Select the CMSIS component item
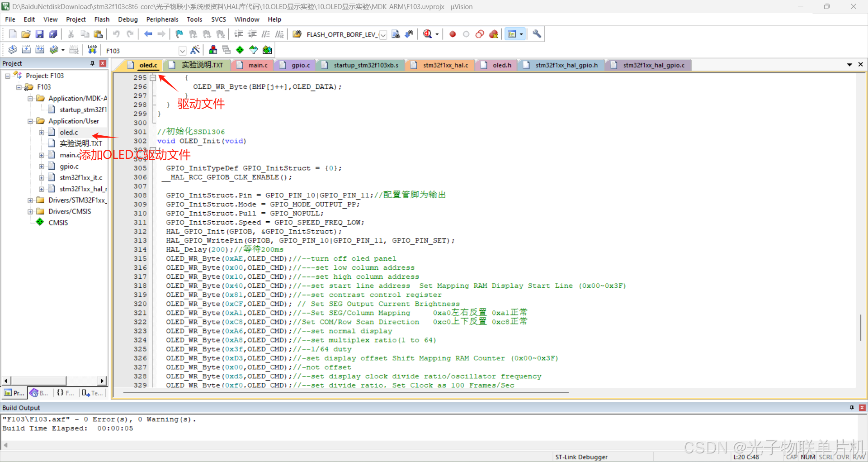The image size is (868, 462). click(x=58, y=223)
